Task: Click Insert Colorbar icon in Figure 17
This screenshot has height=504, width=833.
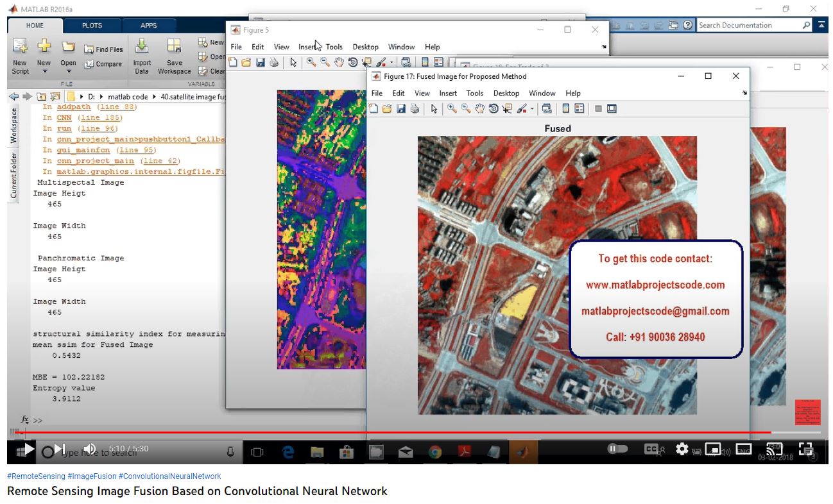Action: tap(565, 109)
